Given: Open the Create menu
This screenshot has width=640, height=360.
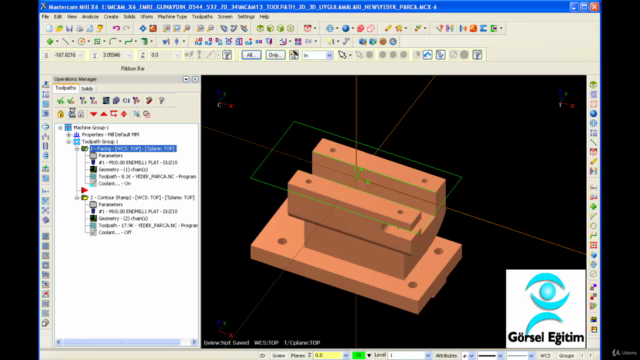Looking at the screenshot, I should [111, 17].
